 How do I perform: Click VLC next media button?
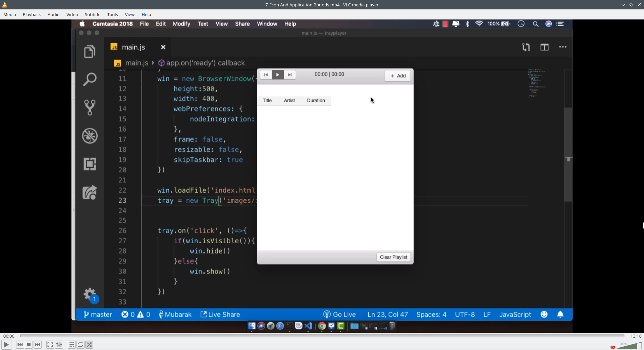pos(38,345)
